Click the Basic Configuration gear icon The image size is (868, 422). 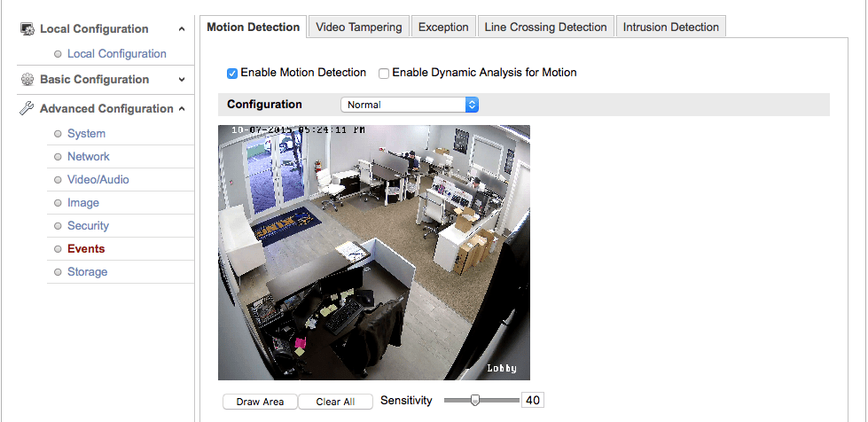tap(27, 79)
